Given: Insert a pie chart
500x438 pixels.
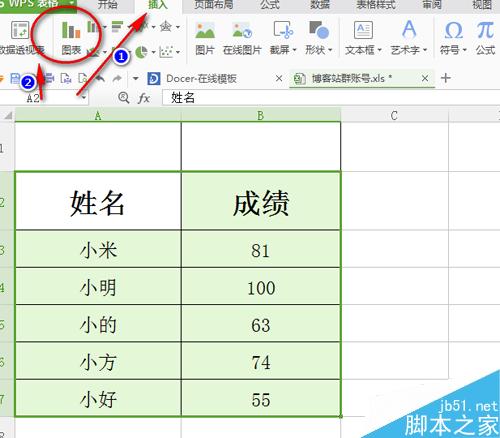Looking at the screenshot, I should (x=141, y=52).
